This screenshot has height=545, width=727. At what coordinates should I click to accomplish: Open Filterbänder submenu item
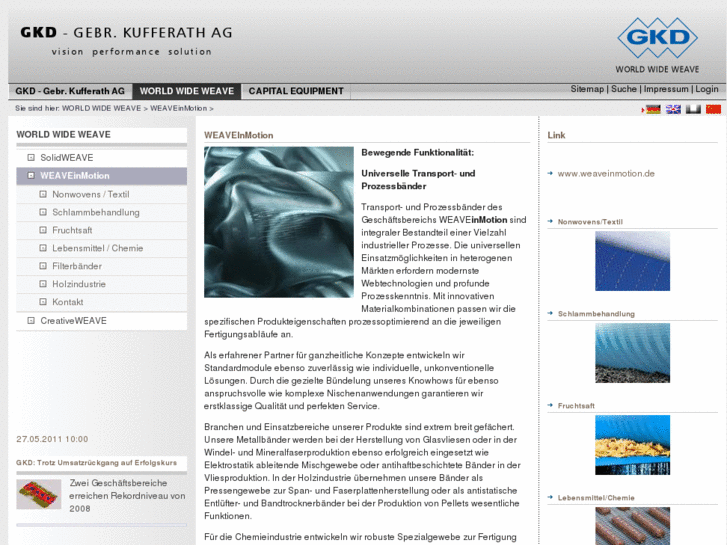tap(102, 266)
